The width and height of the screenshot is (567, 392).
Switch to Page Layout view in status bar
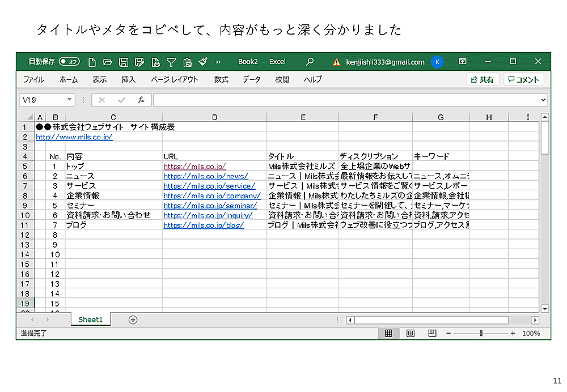click(x=411, y=333)
